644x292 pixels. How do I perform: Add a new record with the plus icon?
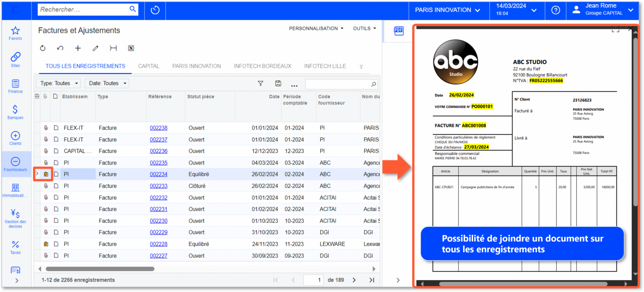[x=78, y=48]
